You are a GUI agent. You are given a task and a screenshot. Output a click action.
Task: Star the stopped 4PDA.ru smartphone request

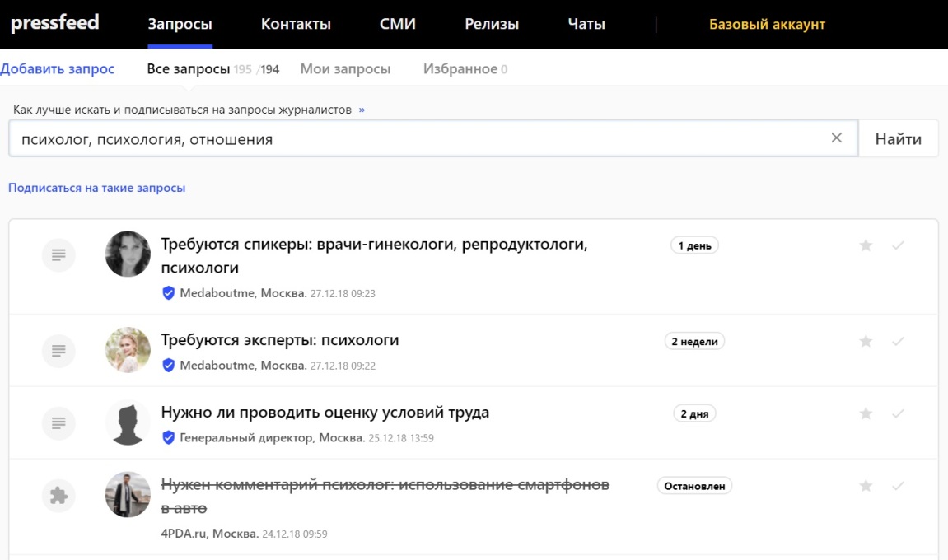click(x=866, y=486)
